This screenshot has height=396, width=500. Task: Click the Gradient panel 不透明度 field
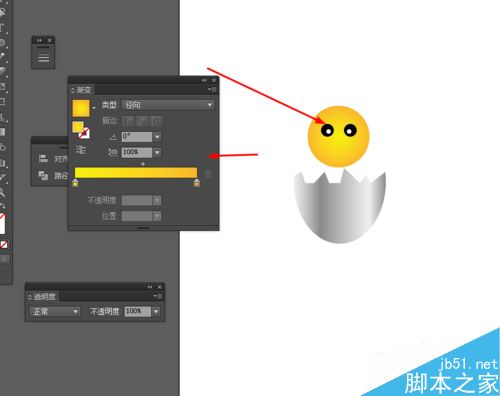(x=137, y=200)
